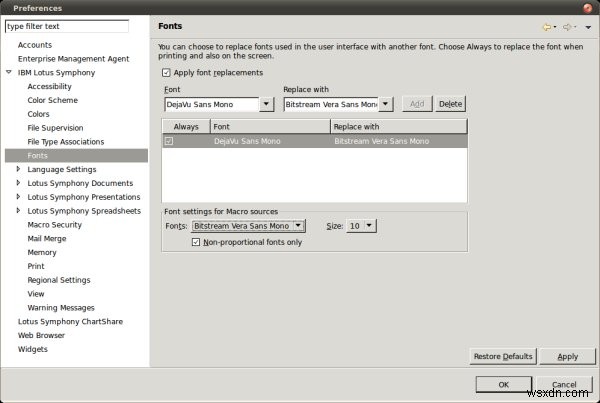Viewport: 600px width, 403px height.
Task: Open Warning Messages preferences
Action: tap(61, 307)
